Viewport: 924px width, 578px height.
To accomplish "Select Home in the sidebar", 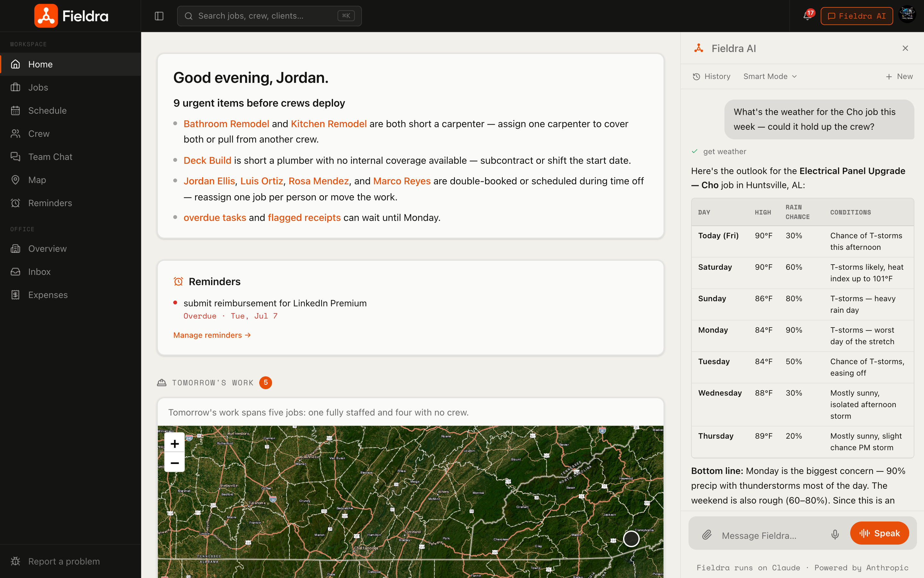I will [70, 64].
